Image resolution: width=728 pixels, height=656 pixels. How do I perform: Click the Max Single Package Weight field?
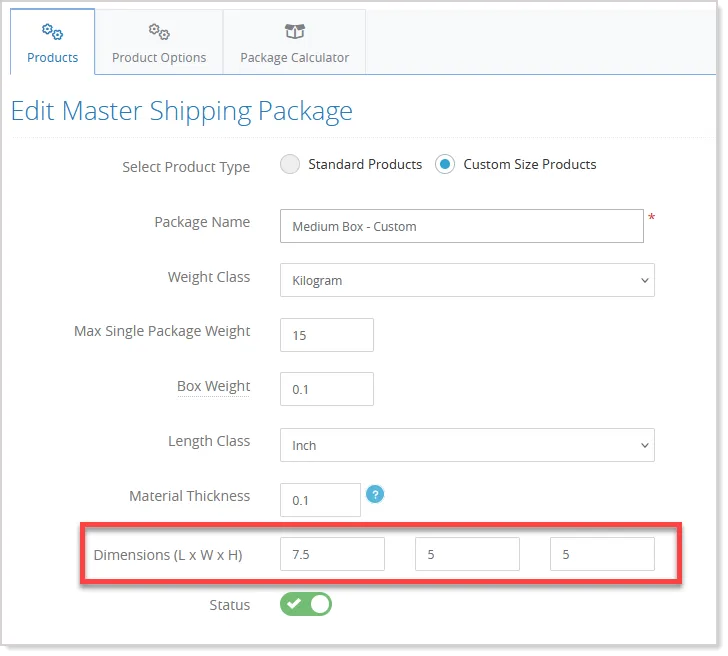(x=327, y=335)
